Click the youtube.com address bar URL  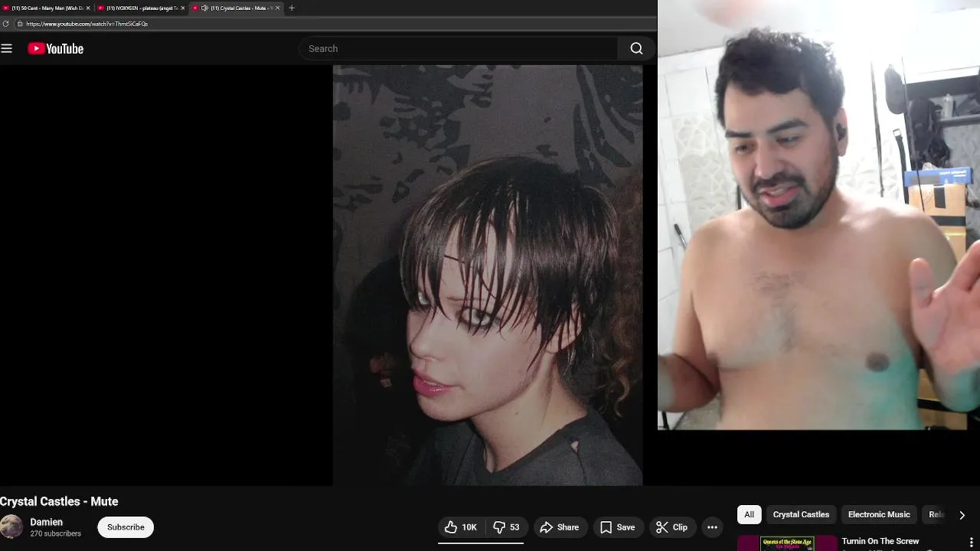pyautogui.click(x=87, y=24)
